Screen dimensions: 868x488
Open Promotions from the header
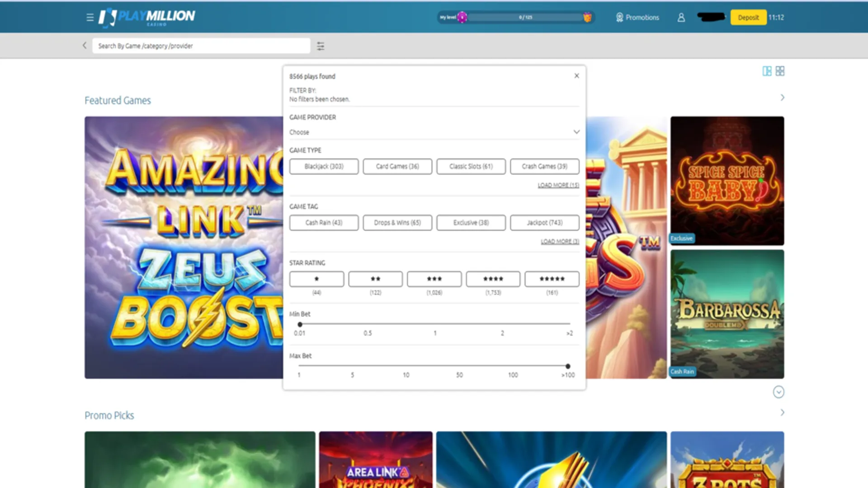(637, 17)
